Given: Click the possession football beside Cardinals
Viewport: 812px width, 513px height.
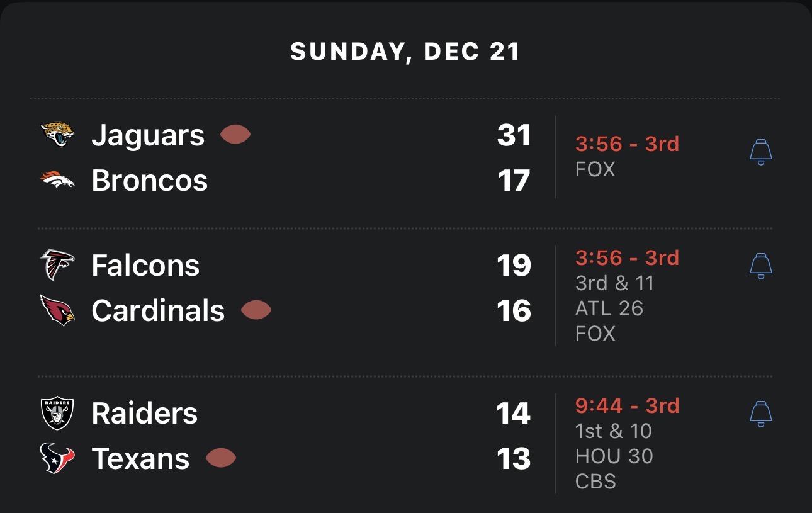Looking at the screenshot, I should 256,310.
